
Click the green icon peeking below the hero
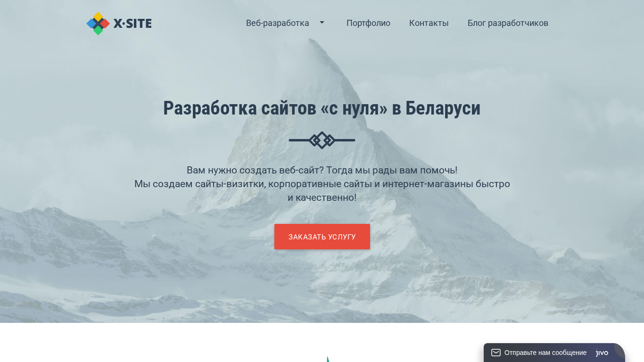328,359
